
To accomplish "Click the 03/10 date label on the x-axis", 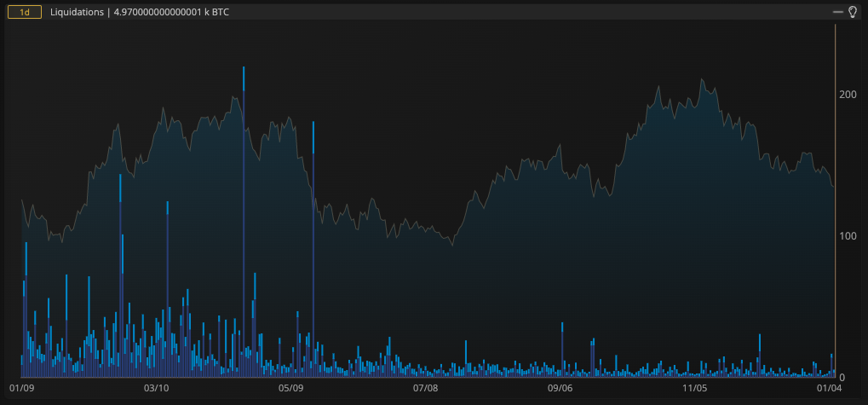I will coord(157,389).
